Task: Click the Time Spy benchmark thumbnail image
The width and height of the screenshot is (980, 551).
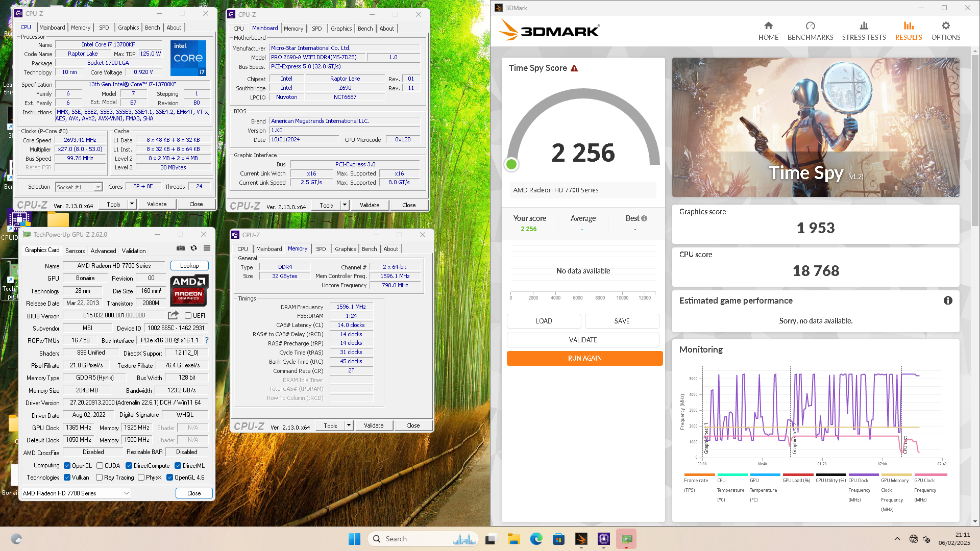Action: (816, 127)
